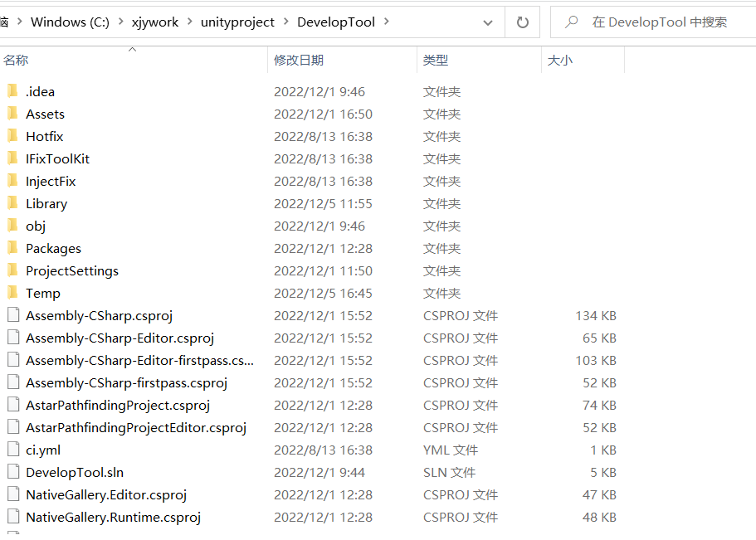Sort files by the 修改日期 column header
Viewport: 756px width, 540px height.
[x=299, y=60]
